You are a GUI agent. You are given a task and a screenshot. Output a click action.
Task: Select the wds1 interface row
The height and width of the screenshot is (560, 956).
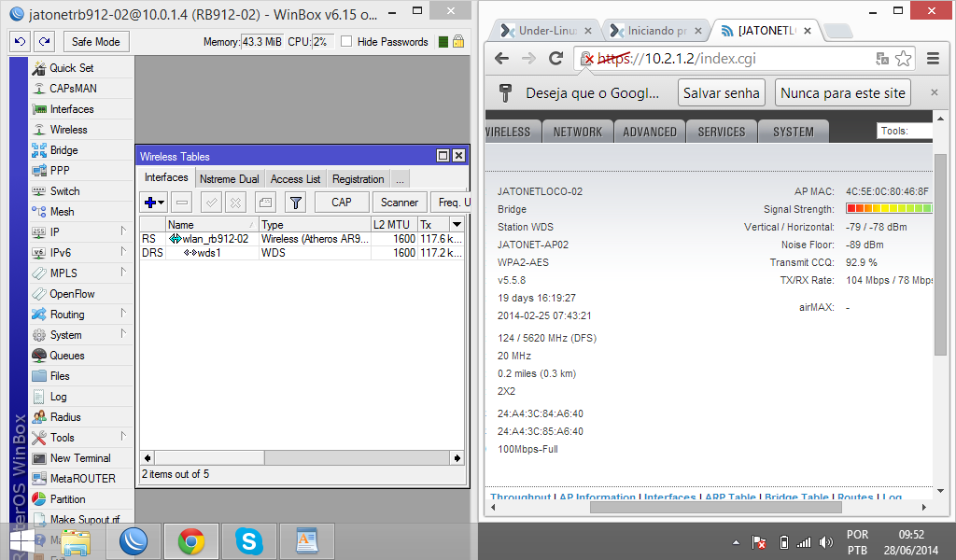click(302, 252)
